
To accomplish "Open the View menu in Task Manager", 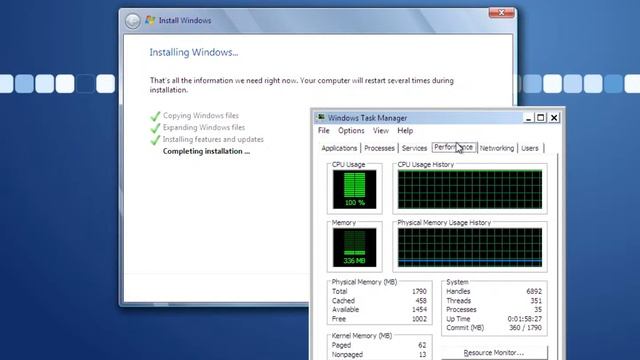I will tap(380, 131).
